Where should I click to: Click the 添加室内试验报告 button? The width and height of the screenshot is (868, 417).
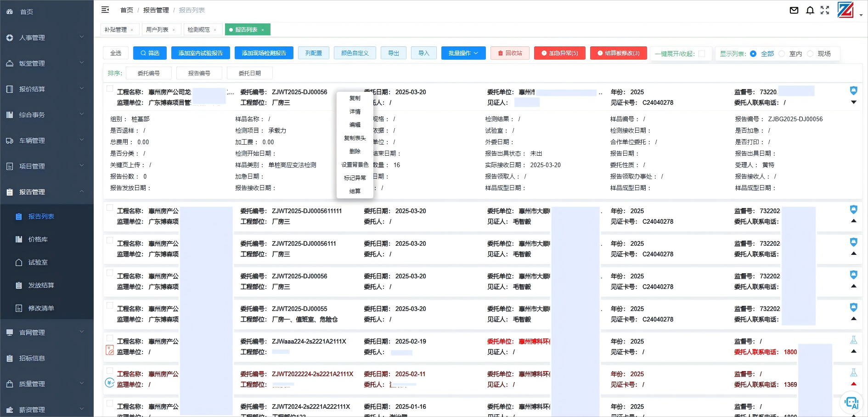tap(201, 53)
